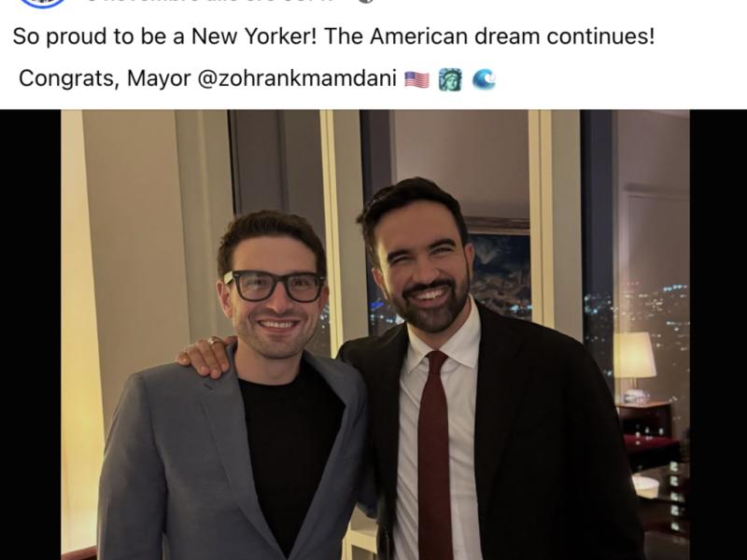Click the hand resting on shoulder
The height and width of the screenshot is (560, 747).
tap(205, 357)
